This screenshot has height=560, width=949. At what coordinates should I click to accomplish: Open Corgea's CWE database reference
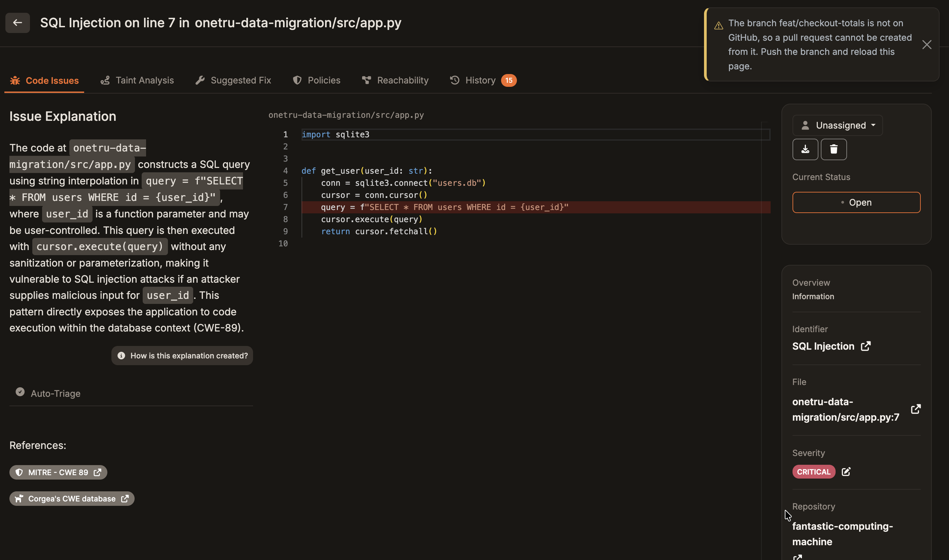[x=72, y=499]
